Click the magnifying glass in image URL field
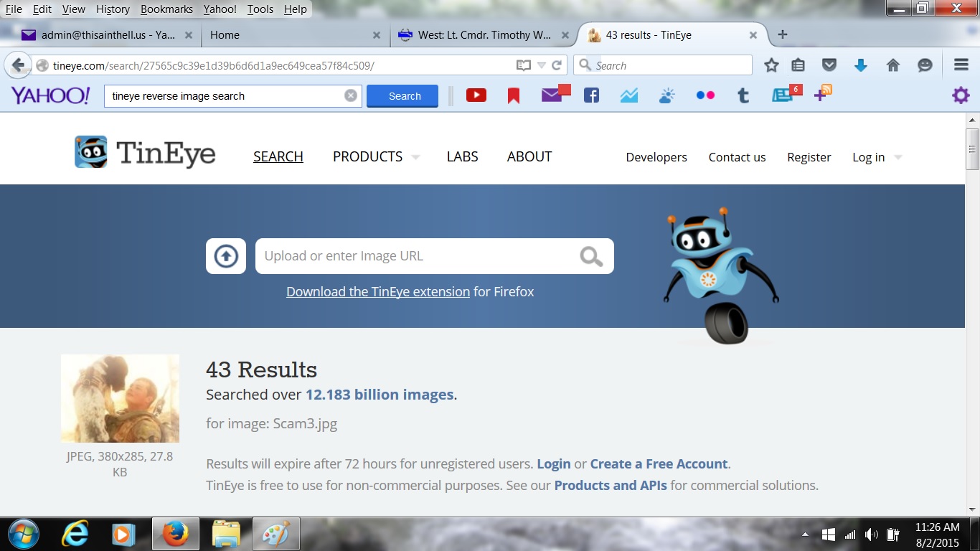 591,256
